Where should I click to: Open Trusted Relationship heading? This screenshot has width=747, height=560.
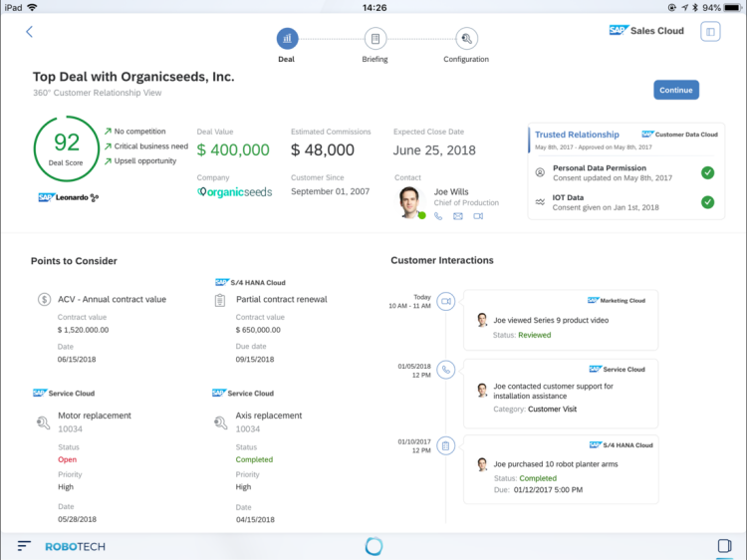pyautogui.click(x=577, y=135)
